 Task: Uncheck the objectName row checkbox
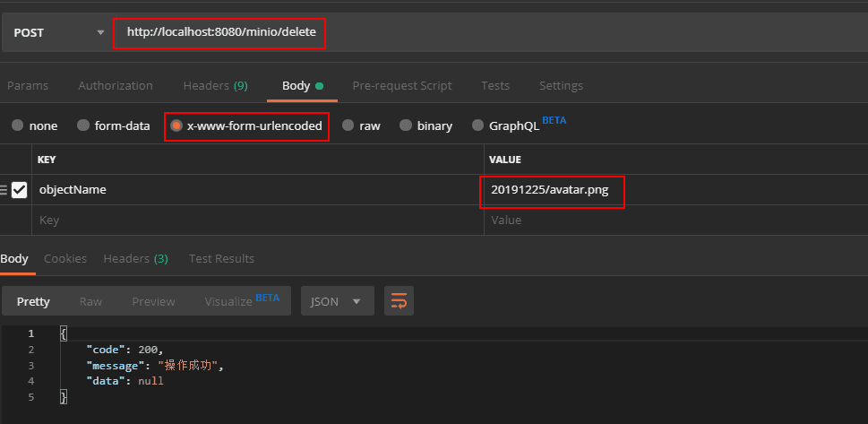pos(20,190)
